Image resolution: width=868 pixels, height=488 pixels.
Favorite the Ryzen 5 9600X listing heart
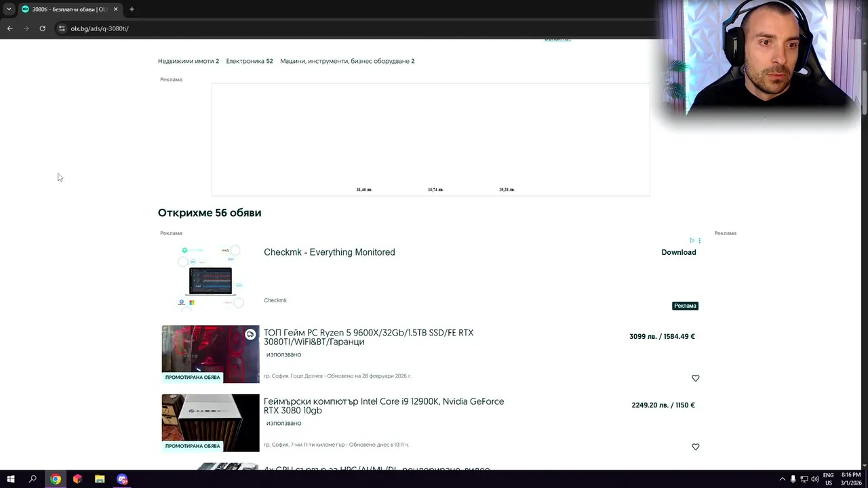click(x=695, y=378)
